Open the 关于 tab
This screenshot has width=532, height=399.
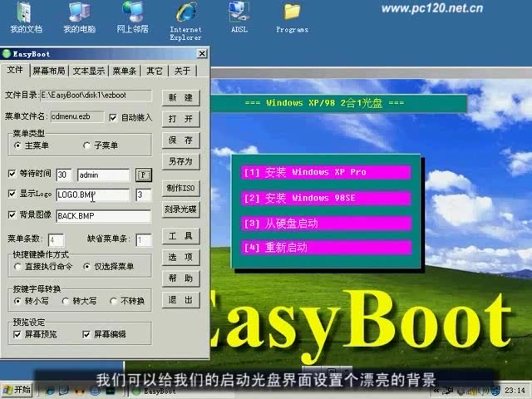pyautogui.click(x=182, y=71)
